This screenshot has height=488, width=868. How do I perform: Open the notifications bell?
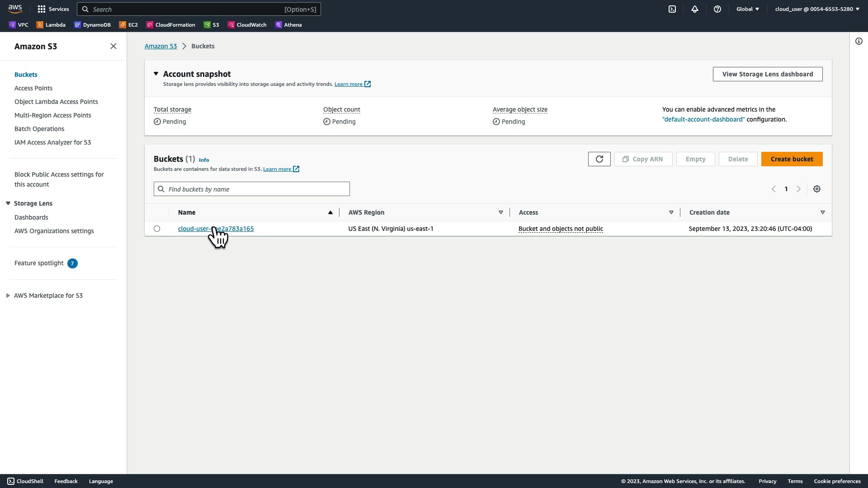(695, 9)
